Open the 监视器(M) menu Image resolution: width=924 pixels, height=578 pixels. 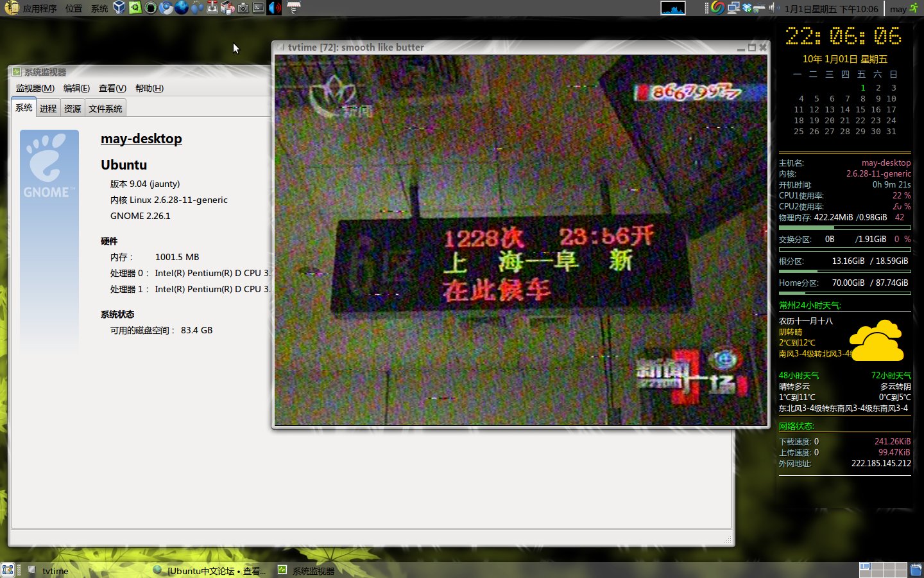35,89
